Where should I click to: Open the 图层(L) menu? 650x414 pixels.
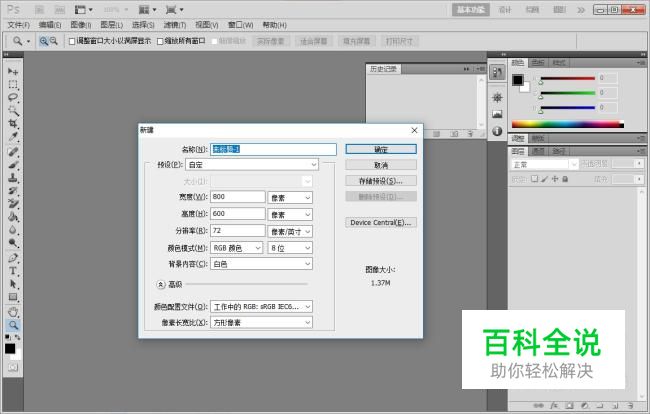(x=112, y=25)
